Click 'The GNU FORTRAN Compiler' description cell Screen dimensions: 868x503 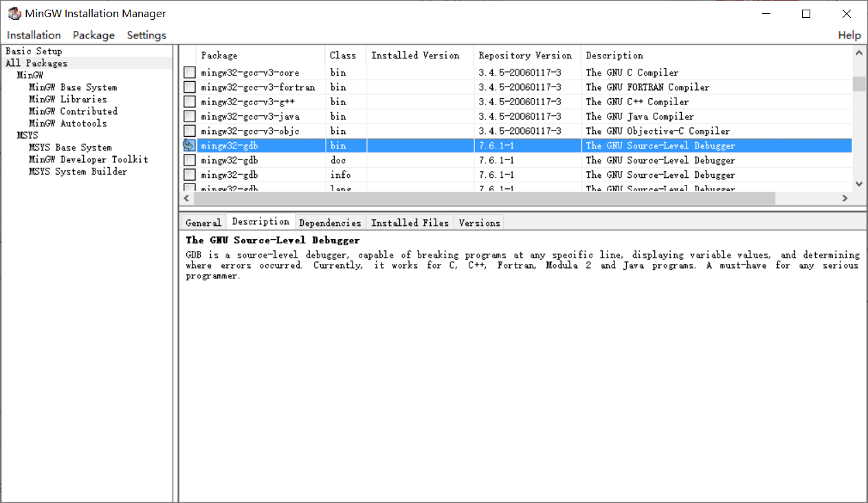(647, 87)
